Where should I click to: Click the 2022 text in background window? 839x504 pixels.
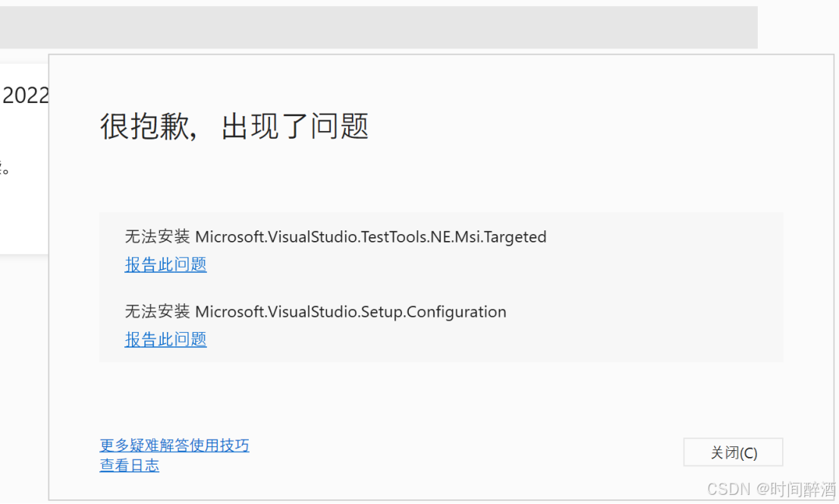pos(25,95)
